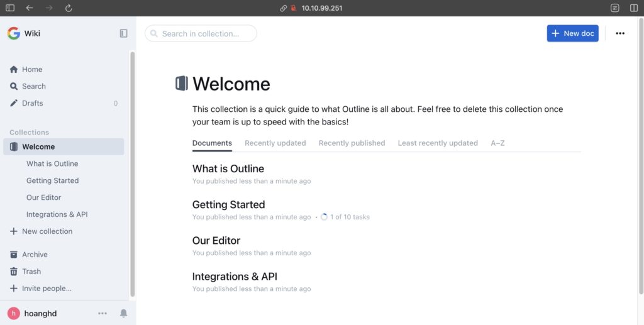The image size is (644, 325).
Task: Switch to A–Z tab
Action: click(x=498, y=143)
